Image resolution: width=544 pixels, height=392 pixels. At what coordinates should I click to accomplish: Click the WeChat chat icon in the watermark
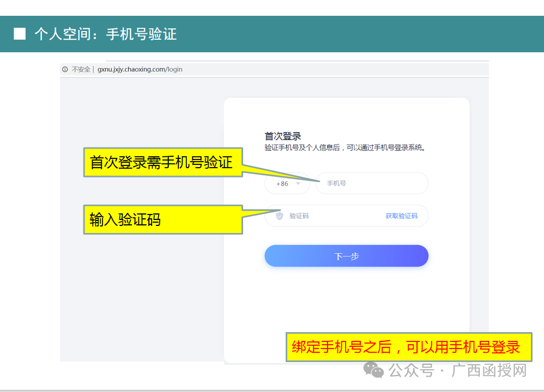tap(373, 370)
